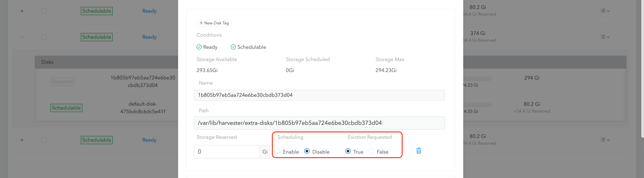644x178 pixels.
Task: Set Eviction Requested to False
Action: coord(371,151)
